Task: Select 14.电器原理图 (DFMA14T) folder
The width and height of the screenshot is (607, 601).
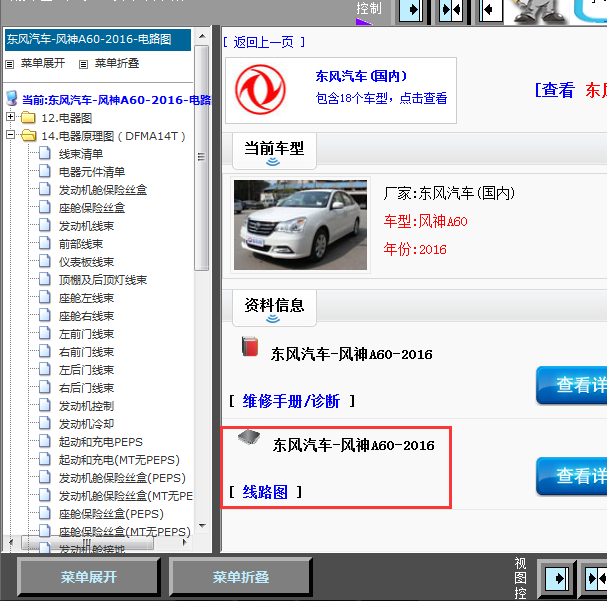Action: [x=113, y=136]
